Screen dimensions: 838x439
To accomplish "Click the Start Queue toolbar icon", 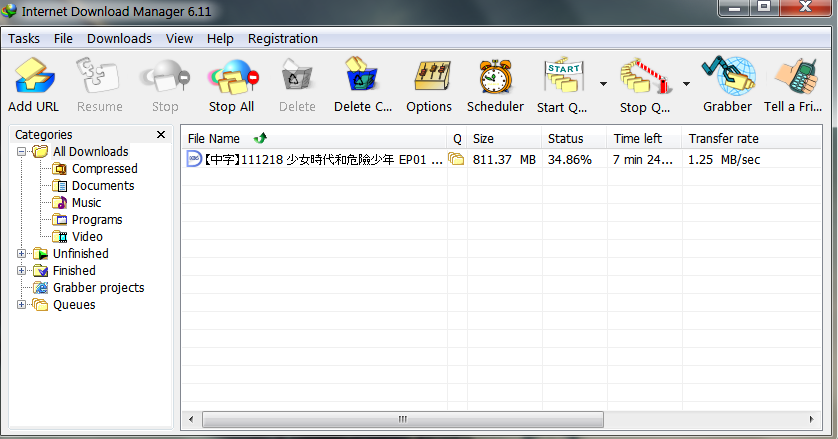I will (x=563, y=76).
